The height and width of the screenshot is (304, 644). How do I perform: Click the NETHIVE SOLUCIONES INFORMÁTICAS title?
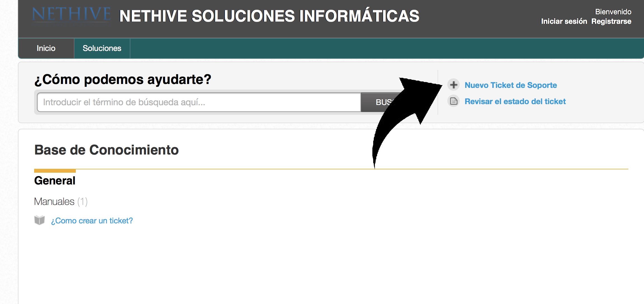coord(269,16)
